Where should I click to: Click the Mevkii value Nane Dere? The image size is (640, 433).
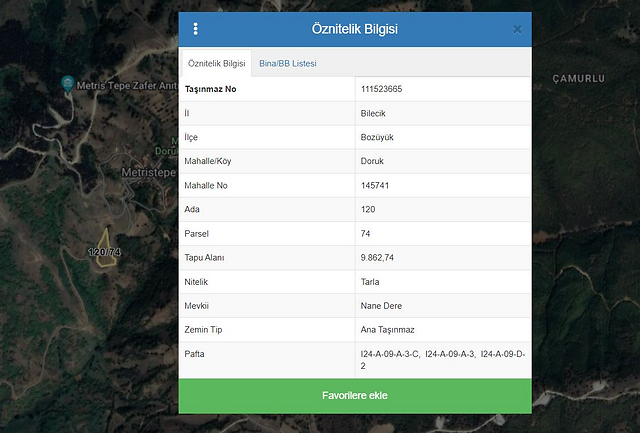click(381, 306)
